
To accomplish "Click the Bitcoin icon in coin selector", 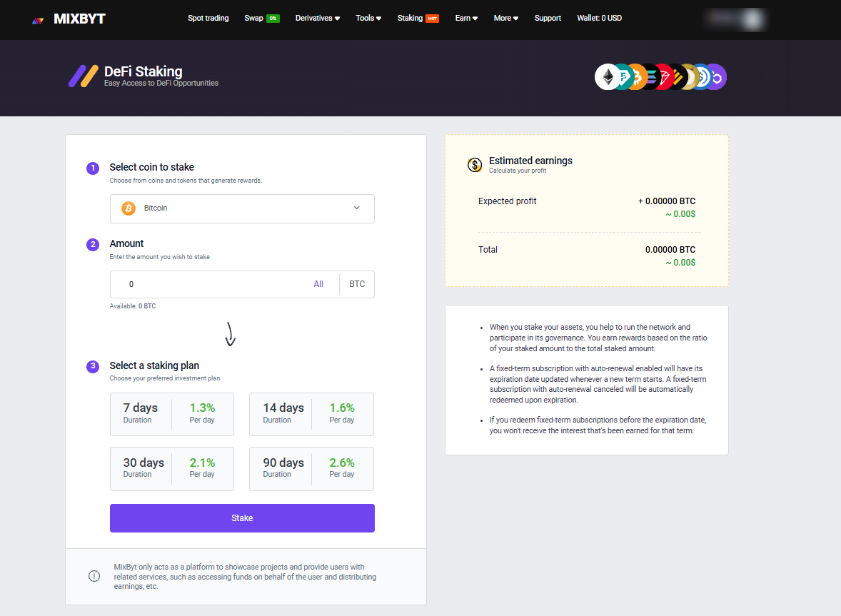I will click(129, 208).
